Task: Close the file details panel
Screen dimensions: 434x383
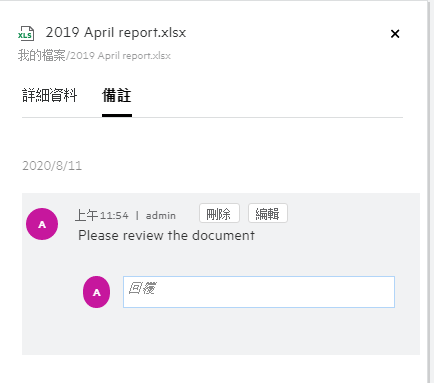Action: coord(395,34)
